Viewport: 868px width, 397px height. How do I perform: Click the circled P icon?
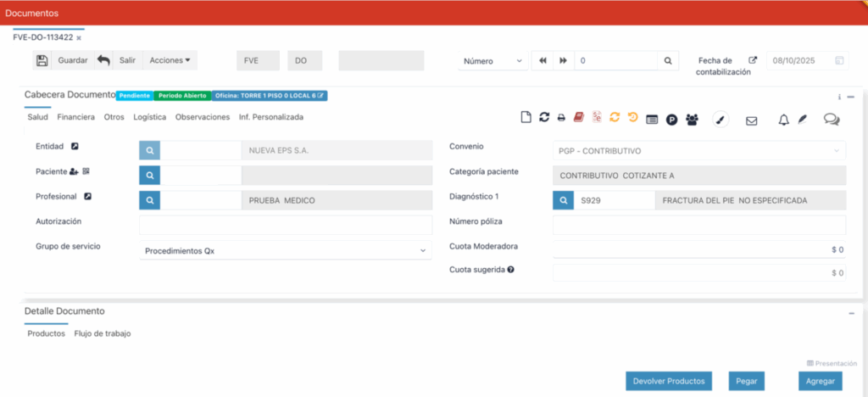coord(671,120)
